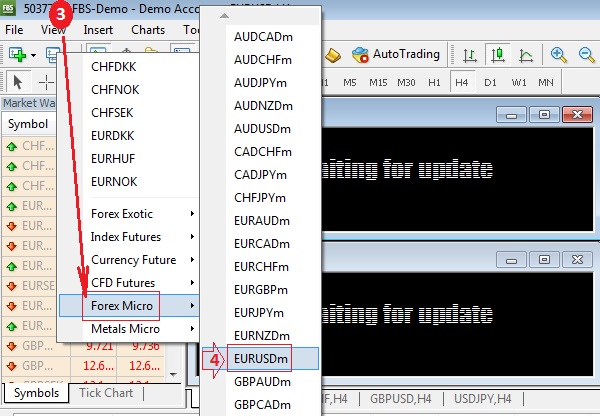
Task: Select CHFNOK symbol in menu
Action: tap(129, 90)
